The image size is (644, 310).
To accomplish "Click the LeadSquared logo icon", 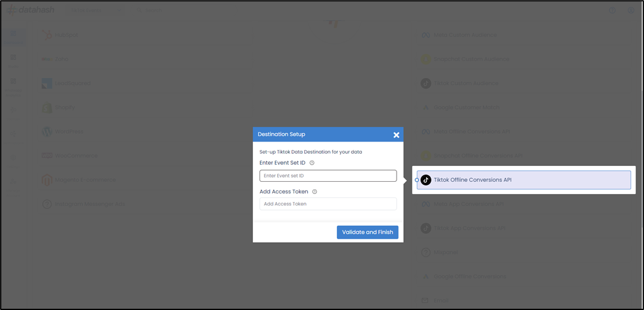I will (x=47, y=84).
